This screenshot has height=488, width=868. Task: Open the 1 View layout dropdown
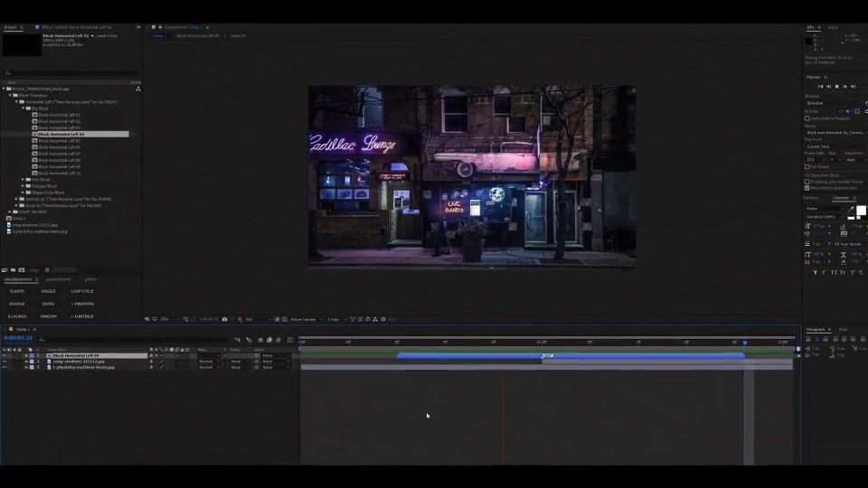[x=336, y=319]
